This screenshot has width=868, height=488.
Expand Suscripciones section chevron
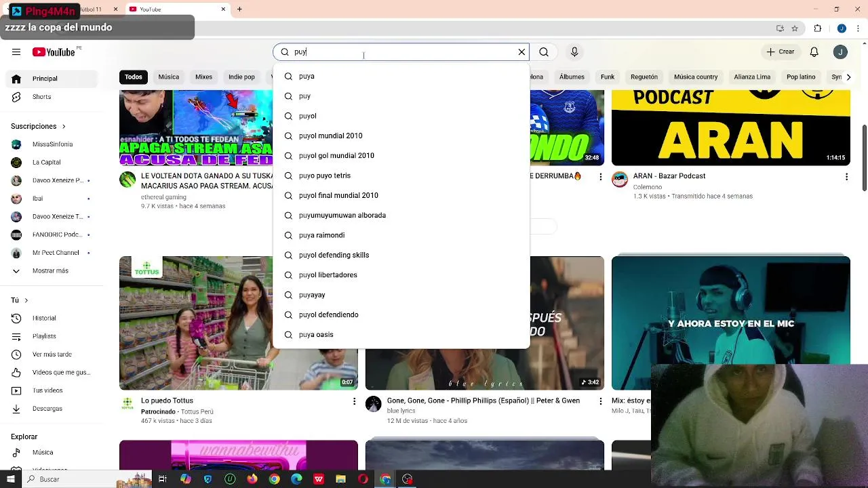[64, 126]
